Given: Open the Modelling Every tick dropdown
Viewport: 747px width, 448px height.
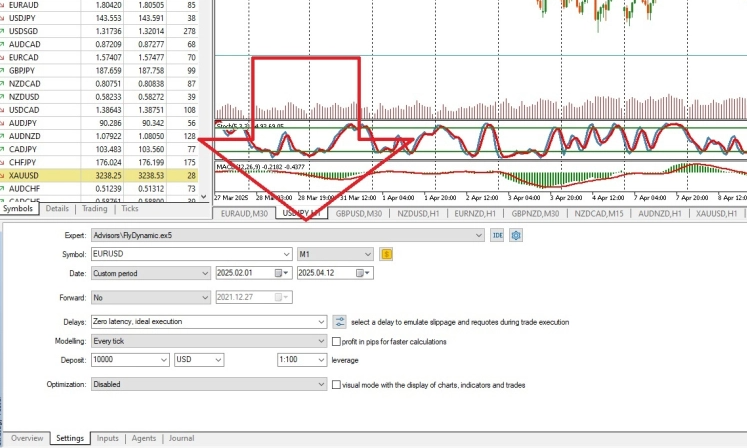Looking at the screenshot, I should [x=321, y=341].
